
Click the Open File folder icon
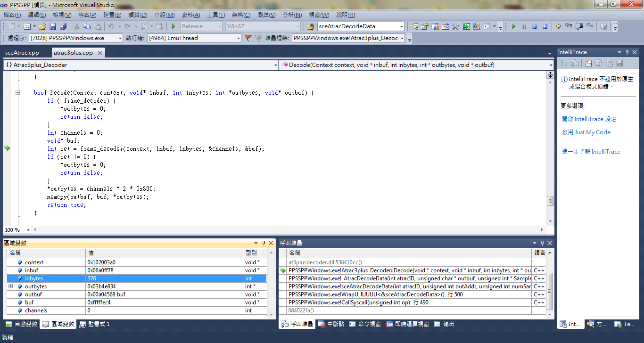coord(42,26)
